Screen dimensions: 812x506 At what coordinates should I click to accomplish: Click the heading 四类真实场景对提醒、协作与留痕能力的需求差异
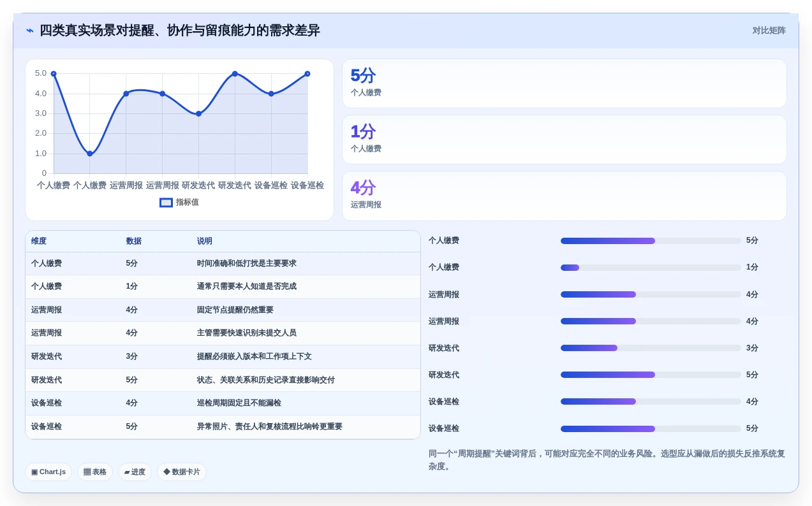[180, 31]
